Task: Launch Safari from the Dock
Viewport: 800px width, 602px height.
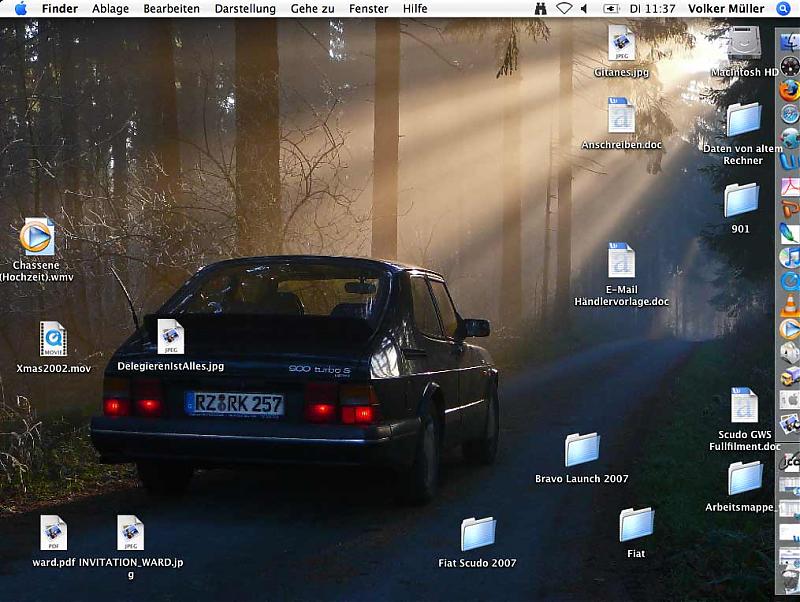Action: 790,114
